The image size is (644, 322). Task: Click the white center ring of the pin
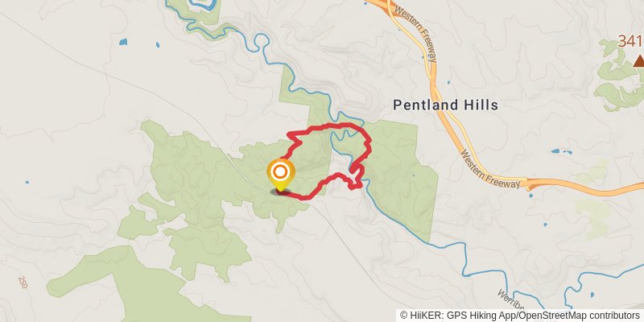tap(280, 172)
